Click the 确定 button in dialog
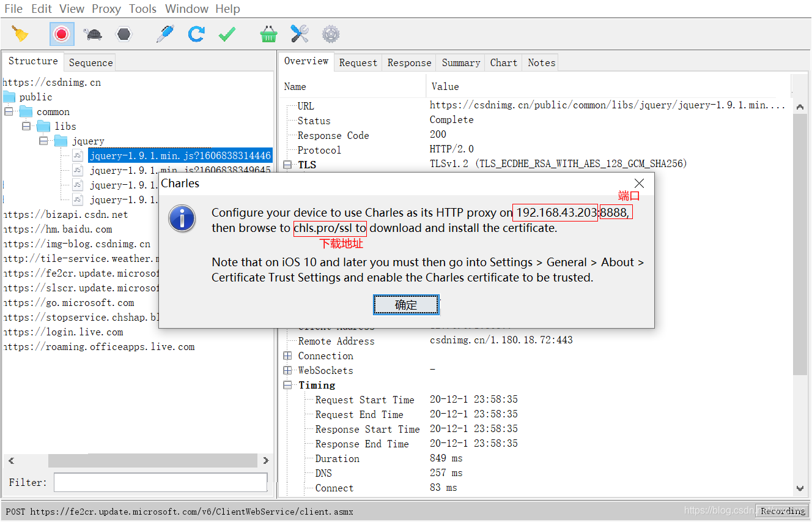812x522 pixels. (x=406, y=305)
